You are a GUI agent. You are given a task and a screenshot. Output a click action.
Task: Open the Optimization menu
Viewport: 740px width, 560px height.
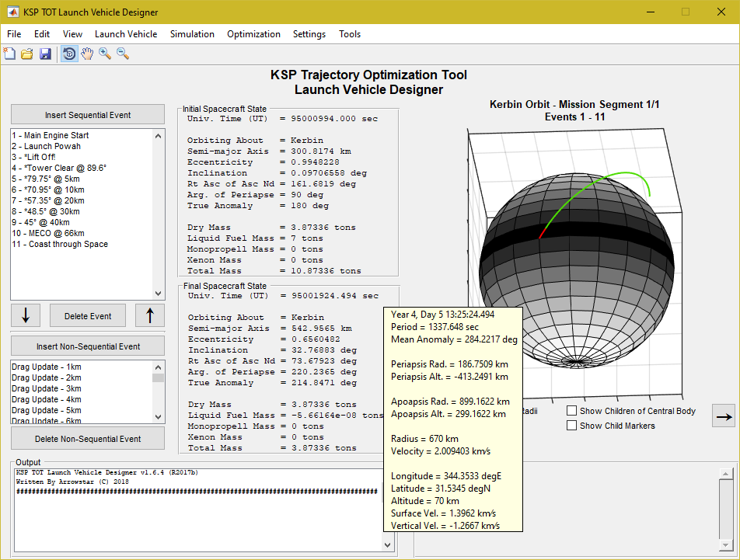point(253,34)
